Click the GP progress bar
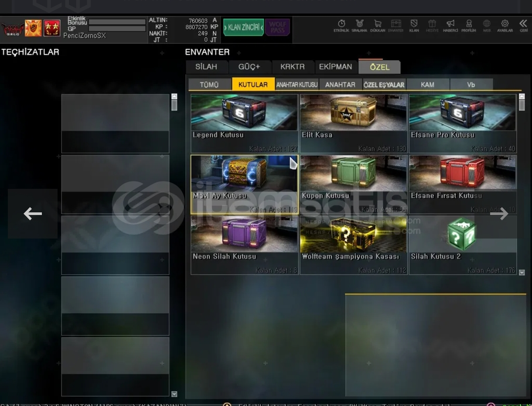The image size is (532, 406). click(117, 29)
